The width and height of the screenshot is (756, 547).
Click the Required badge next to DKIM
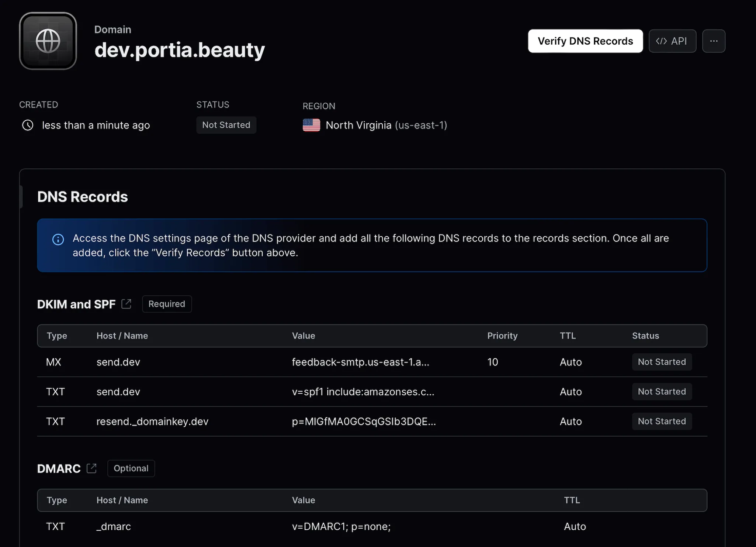pos(167,304)
